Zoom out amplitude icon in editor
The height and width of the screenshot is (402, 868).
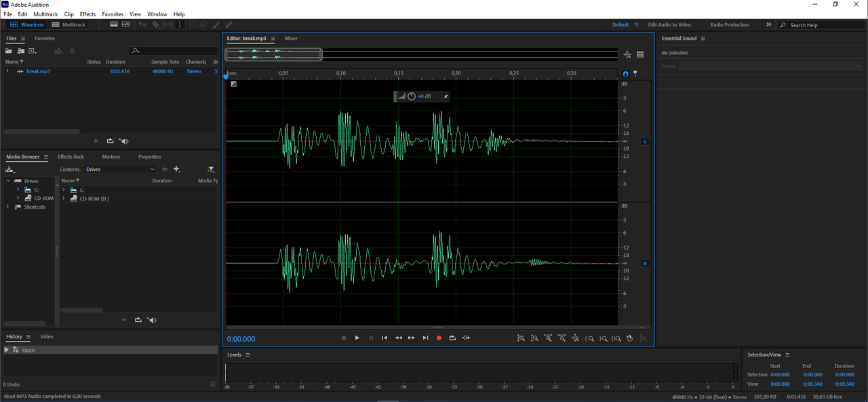pyautogui.click(x=534, y=338)
